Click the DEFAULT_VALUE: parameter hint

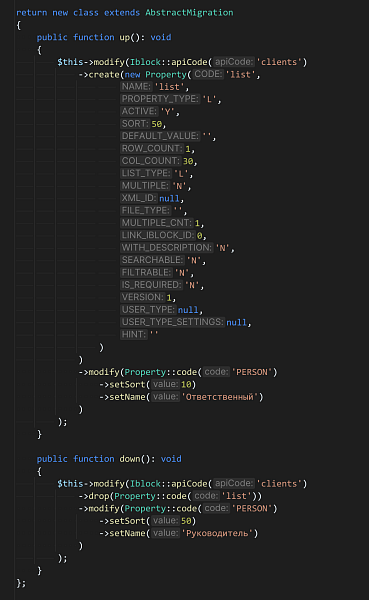[x=160, y=136]
